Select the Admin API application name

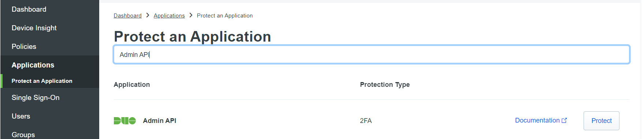pyautogui.click(x=160, y=121)
